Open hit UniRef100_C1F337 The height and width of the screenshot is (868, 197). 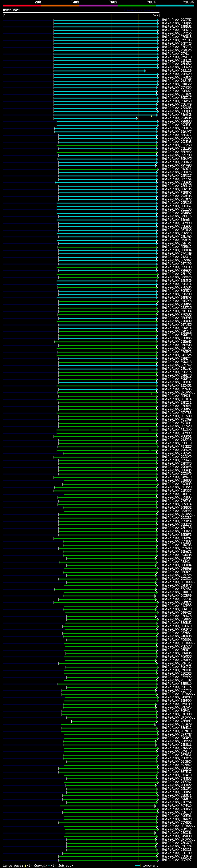pos(176,491)
